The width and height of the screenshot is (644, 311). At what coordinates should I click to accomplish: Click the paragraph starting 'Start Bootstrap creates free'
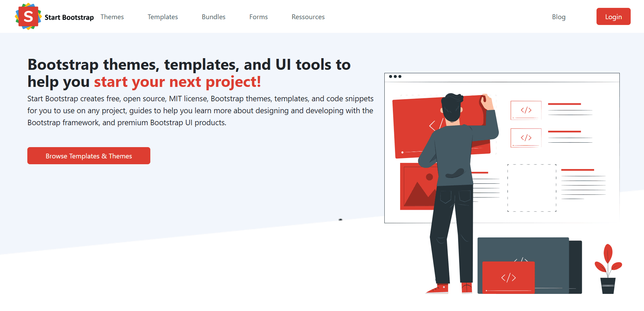click(201, 111)
